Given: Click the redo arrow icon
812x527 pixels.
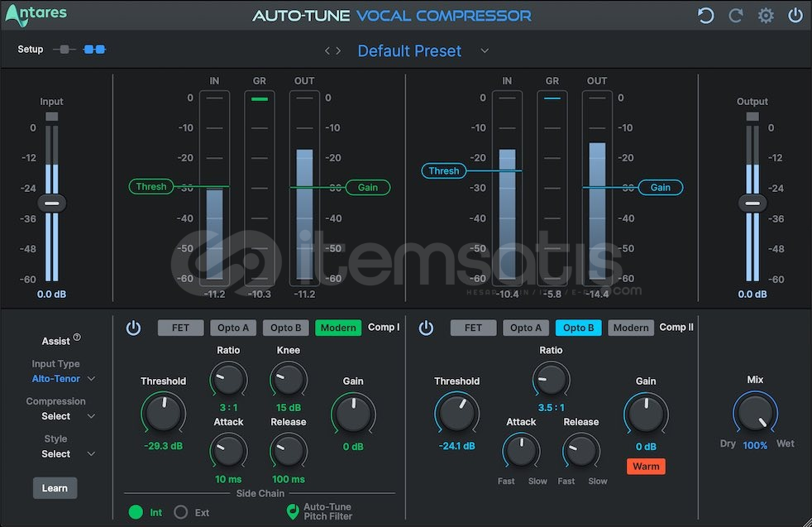Looking at the screenshot, I should (736, 15).
